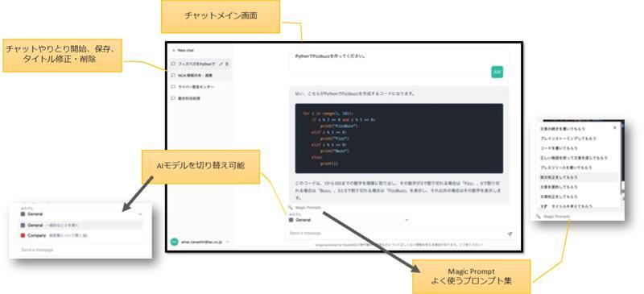The height and width of the screenshot is (294, 644).
Task: Click the trash delete icon on first chat
Action: point(227,64)
